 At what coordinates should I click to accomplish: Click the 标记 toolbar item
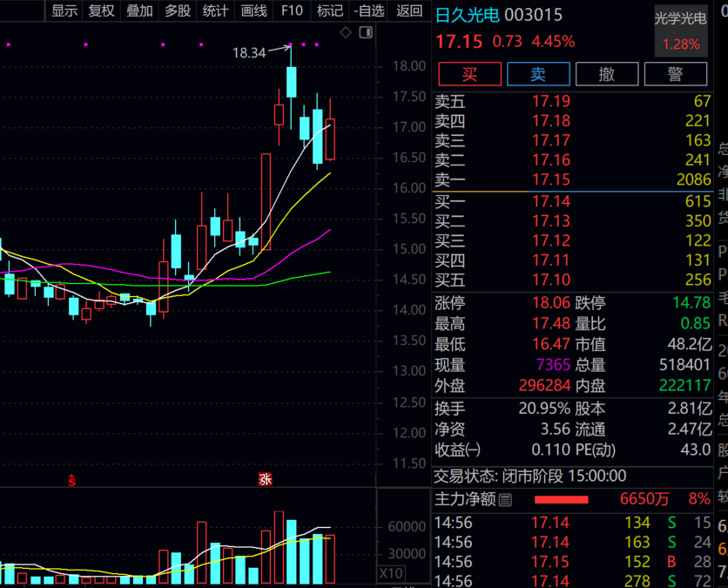click(330, 10)
